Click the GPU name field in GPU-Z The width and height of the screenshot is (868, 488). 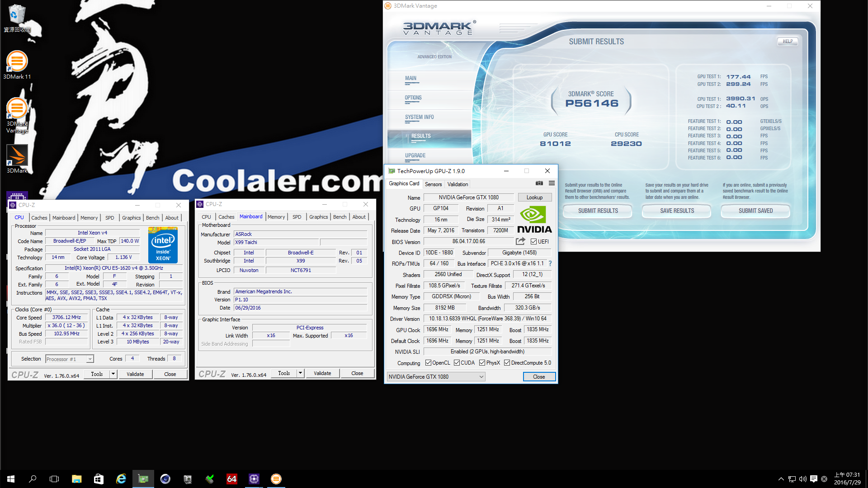[468, 197]
